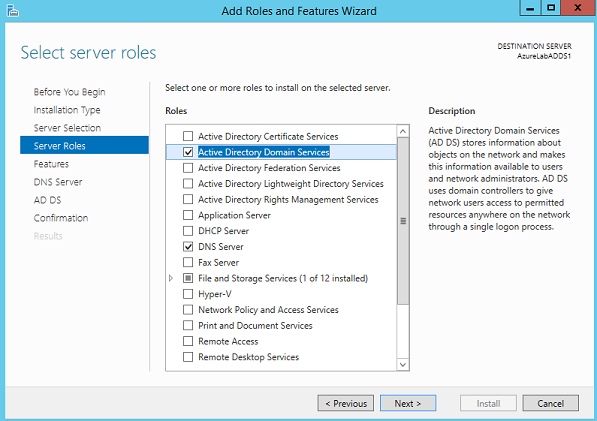597x421 pixels.
Task: Tick the DHCP Server checkbox
Action: coord(188,231)
